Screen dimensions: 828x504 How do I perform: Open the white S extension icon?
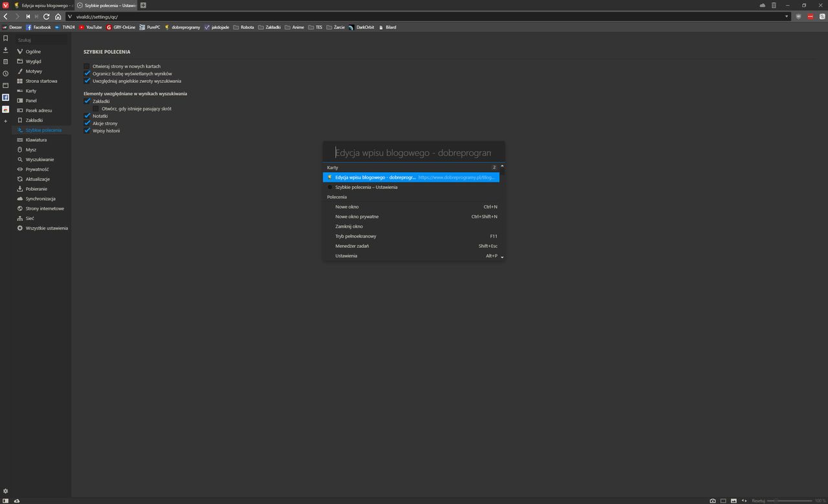(x=822, y=16)
